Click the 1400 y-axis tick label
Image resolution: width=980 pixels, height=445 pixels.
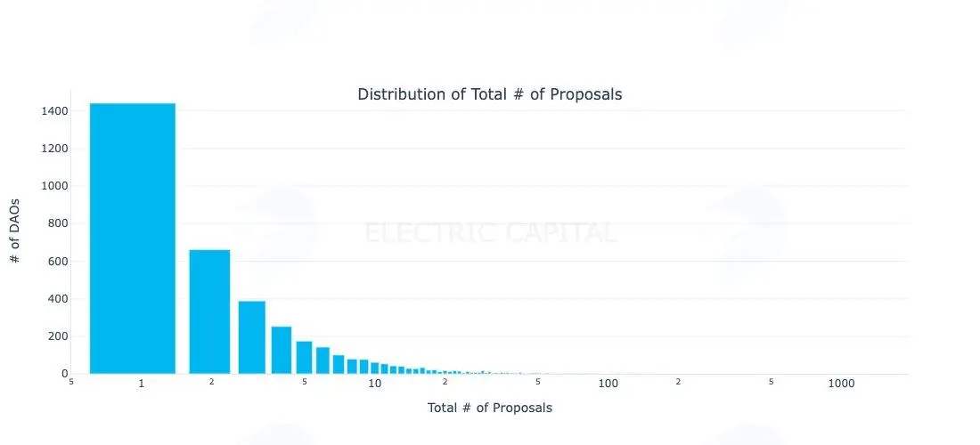coord(55,111)
